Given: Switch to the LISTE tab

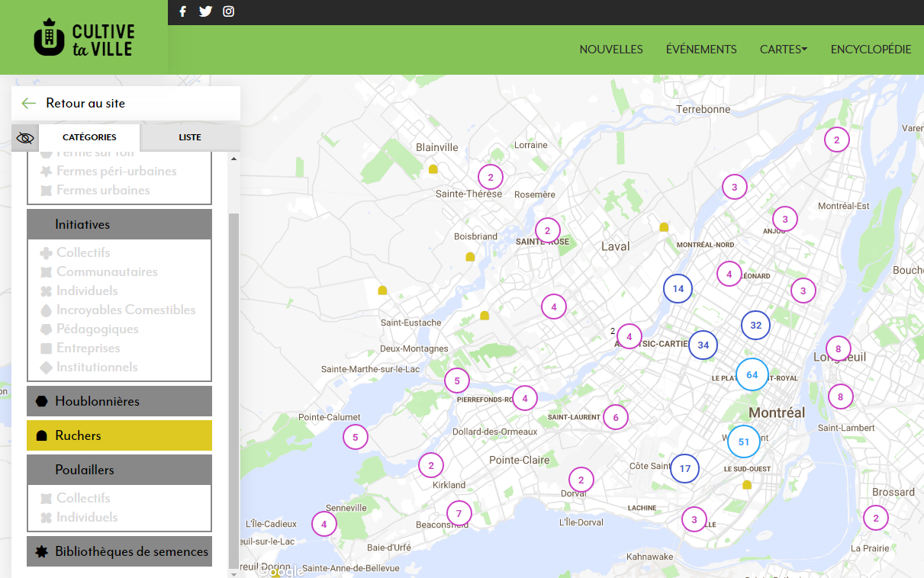Looking at the screenshot, I should 190,137.
